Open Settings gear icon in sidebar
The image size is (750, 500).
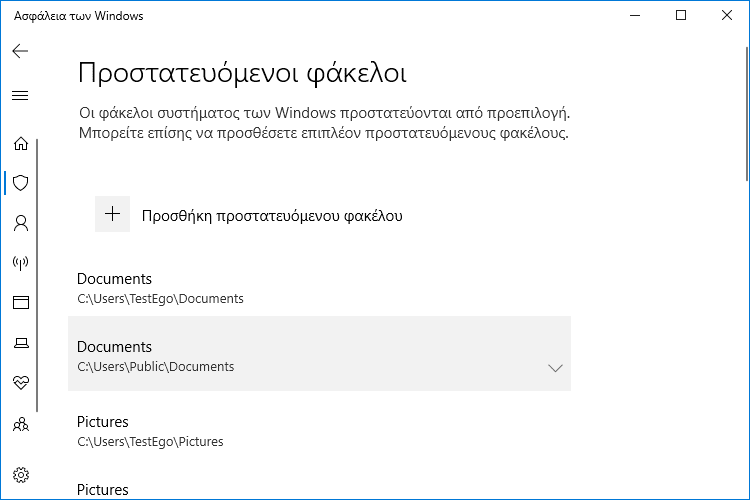(x=21, y=475)
